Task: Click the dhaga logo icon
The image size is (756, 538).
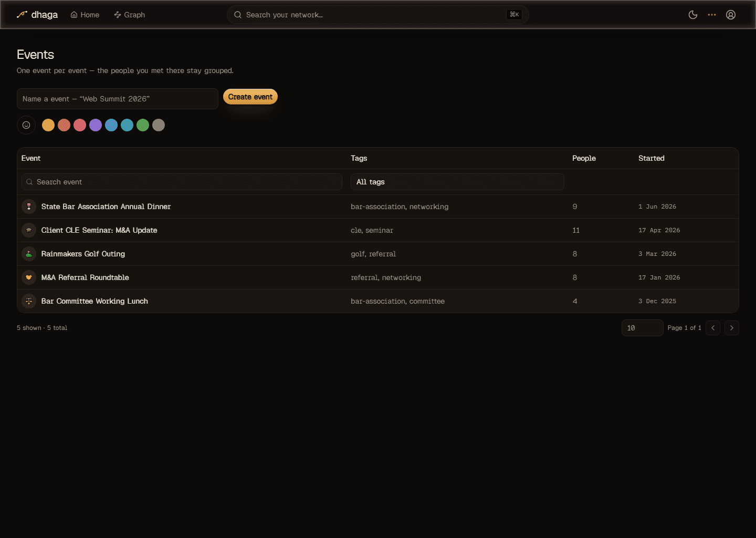Action: (22, 15)
